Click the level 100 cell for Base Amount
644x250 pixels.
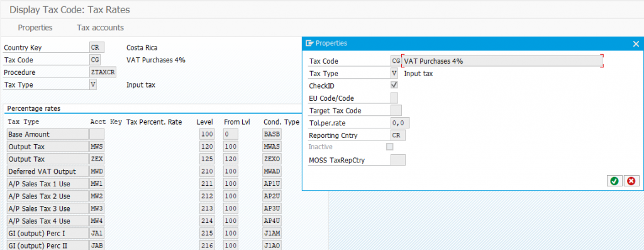(207, 134)
